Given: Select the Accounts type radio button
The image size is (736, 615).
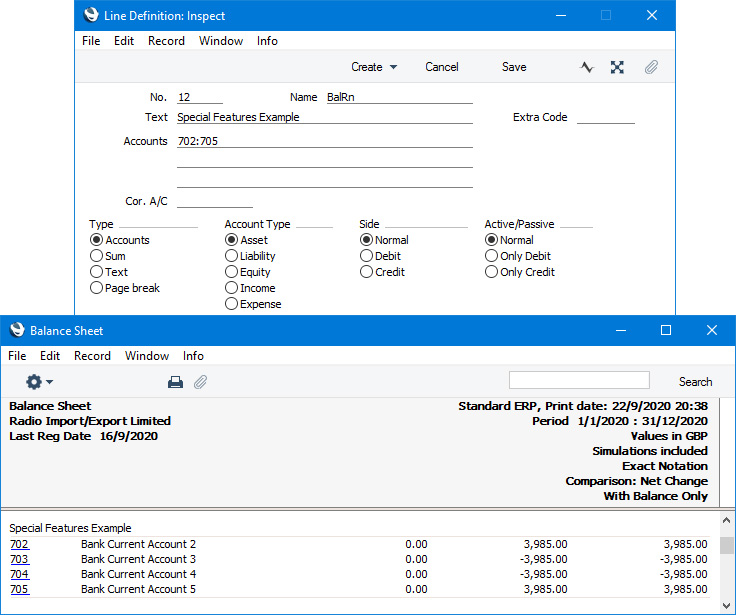Looking at the screenshot, I should coord(96,240).
